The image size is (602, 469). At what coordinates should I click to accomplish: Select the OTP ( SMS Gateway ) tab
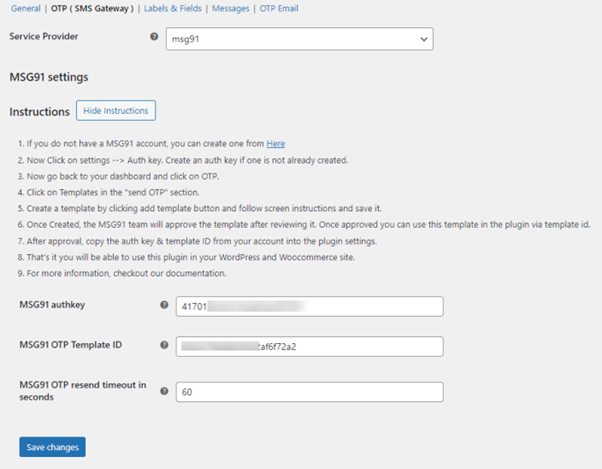pos(94,8)
